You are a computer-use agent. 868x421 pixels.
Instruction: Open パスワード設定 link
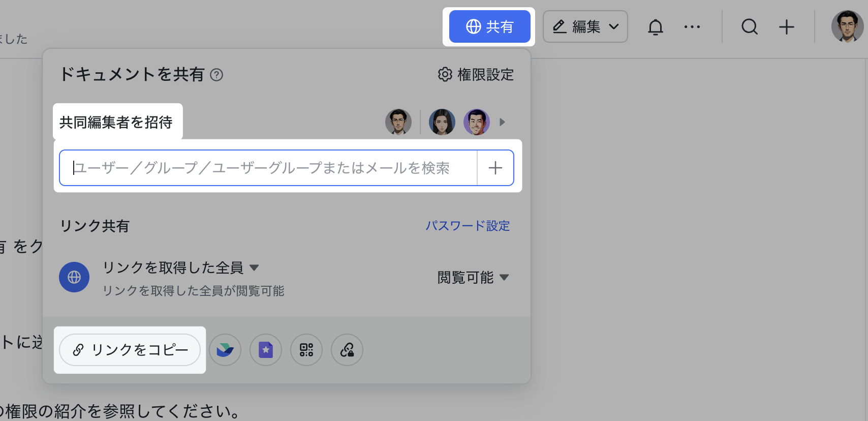pos(468,226)
